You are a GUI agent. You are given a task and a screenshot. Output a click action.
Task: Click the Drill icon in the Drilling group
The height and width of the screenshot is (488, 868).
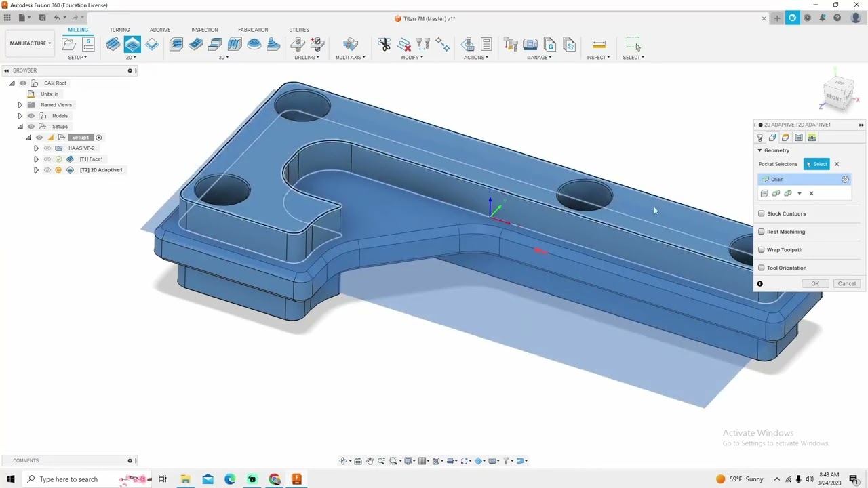coord(297,44)
